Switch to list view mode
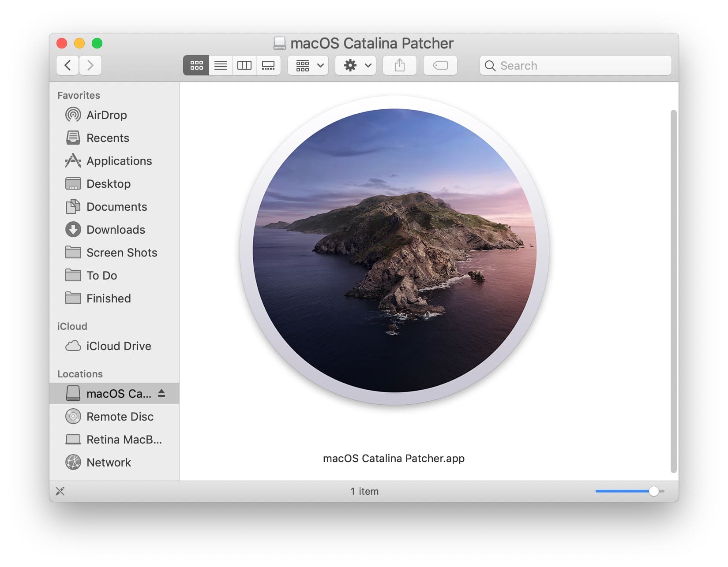 (x=221, y=66)
